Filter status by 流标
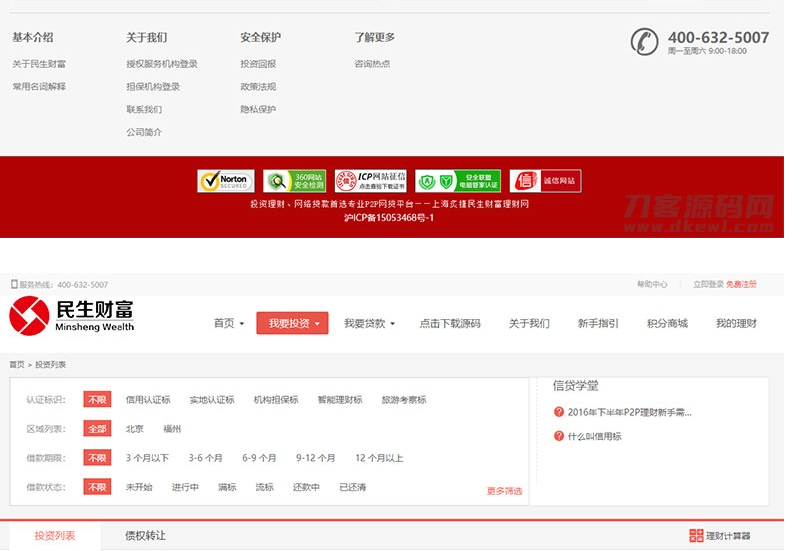 [x=265, y=487]
